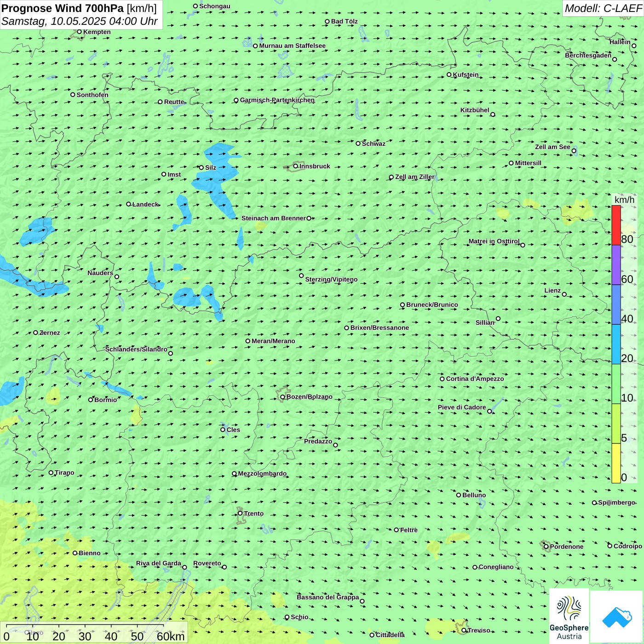The height and width of the screenshot is (644, 644).
Task: Click the blue cloud arrow logo
Action: coord(617,617)
